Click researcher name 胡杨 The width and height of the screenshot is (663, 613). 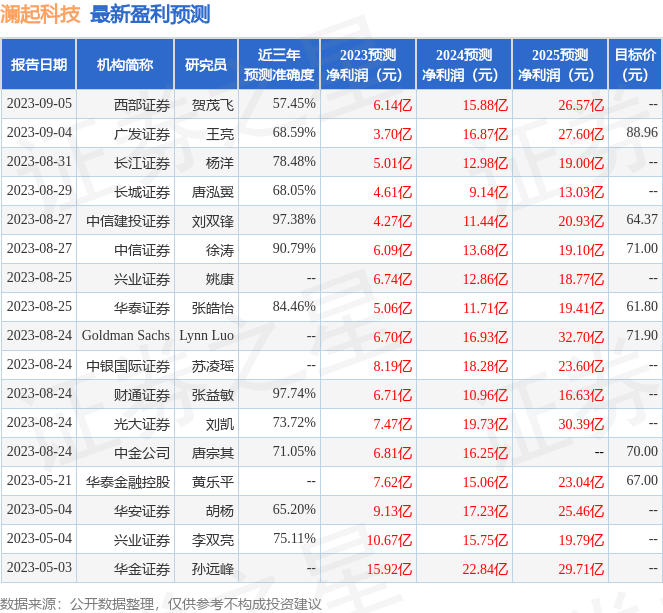click(220, 511)
